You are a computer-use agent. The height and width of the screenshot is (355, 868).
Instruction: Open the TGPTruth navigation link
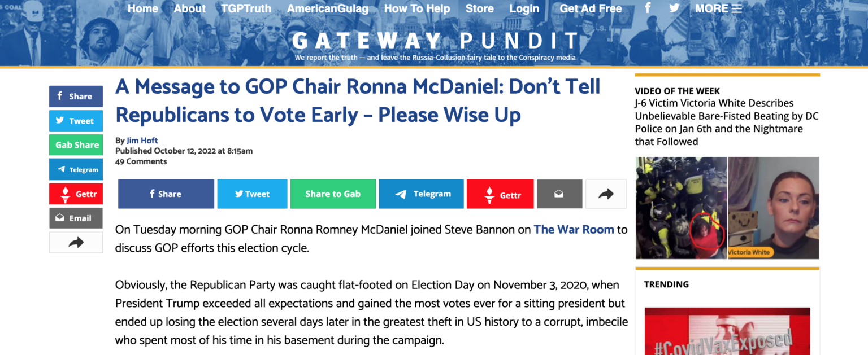[x=246, y=8]
